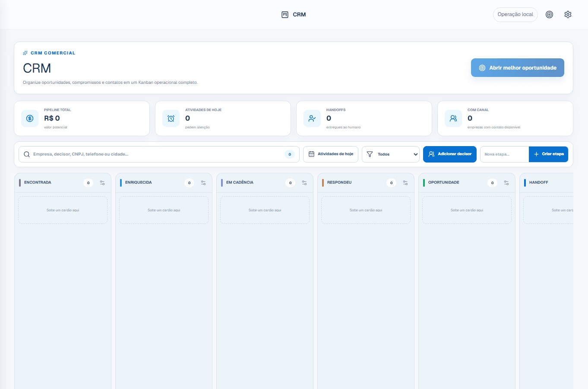Image resolution: width=588 pixels, height=389 pixels.
Task: Click Criar etapa button
Action: (548, 154)
